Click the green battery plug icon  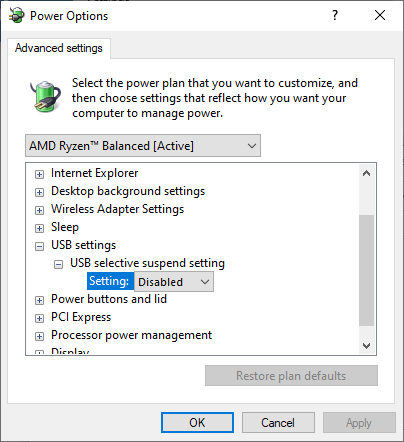45,96
